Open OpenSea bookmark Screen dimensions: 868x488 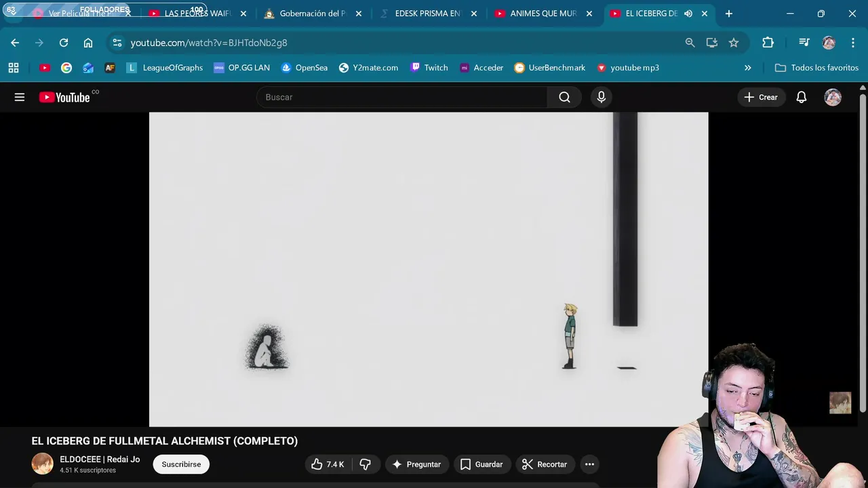click(x=304, y=68)
